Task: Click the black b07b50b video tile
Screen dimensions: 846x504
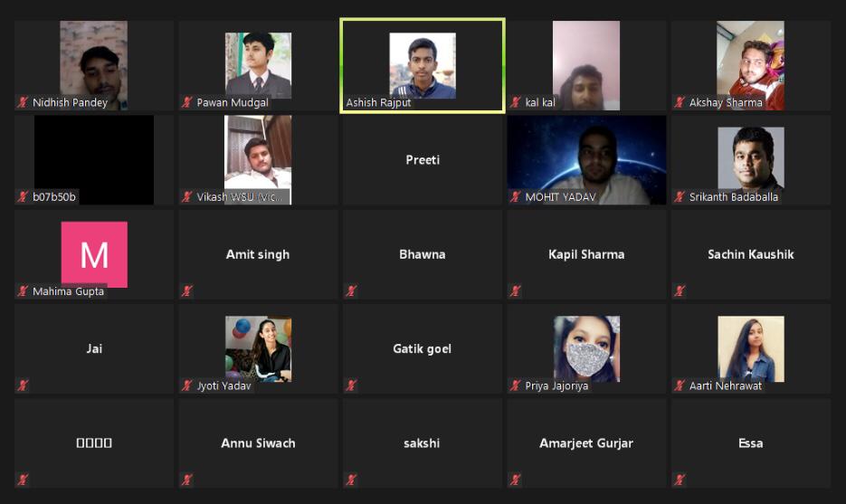Action: click(x=94, y=160)
